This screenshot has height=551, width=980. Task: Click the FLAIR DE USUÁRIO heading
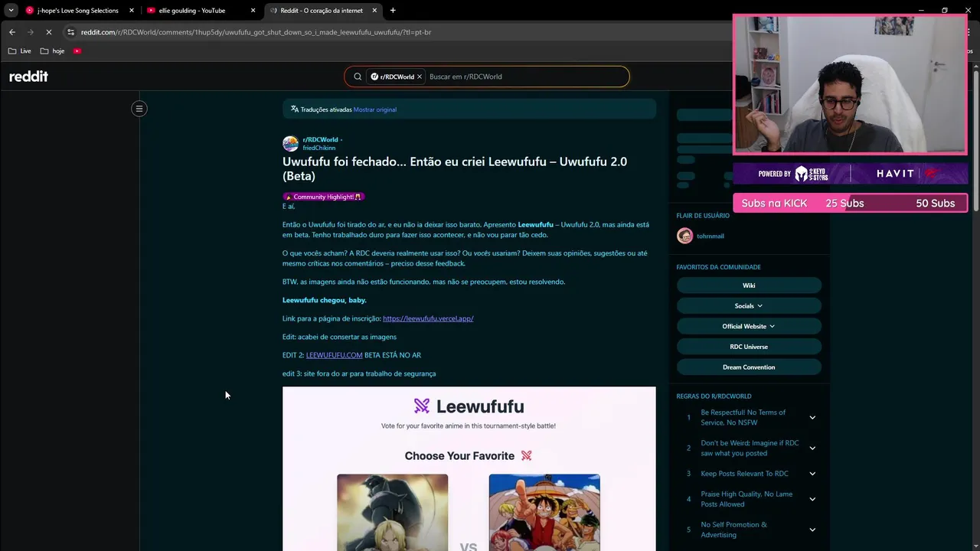click(x=703, y=216)
